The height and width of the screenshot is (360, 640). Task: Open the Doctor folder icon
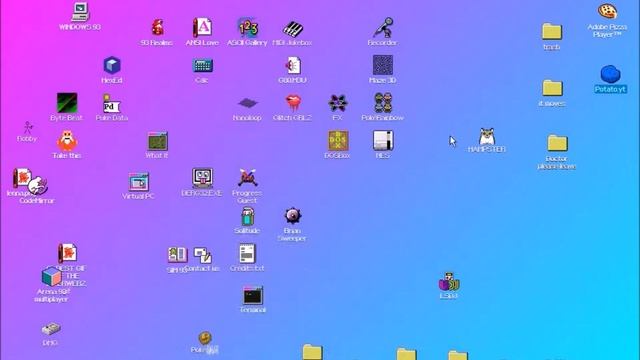tap(557, 143)
